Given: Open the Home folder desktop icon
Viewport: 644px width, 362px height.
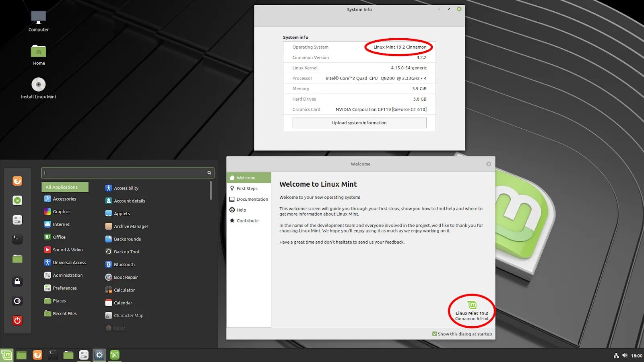Looking at the screenshot, I should coord(39,55).
